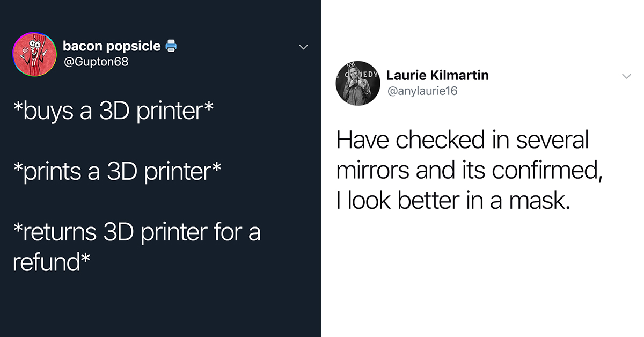The image size is (644, 337).
Task: Expand the chevron menu on bacon popsicle's tweet
Action: coord(303,47)
